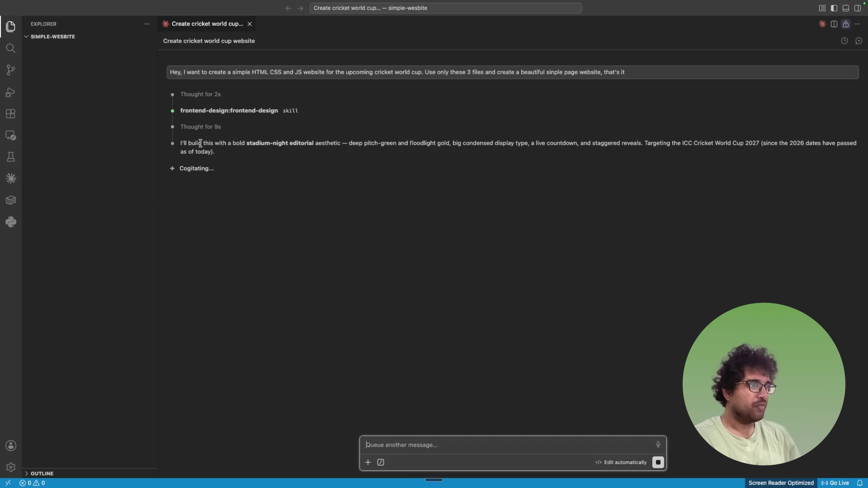This screenshot has height=488, width=868.
Task: Go back with the left arrow
Action: pos(288,8)
